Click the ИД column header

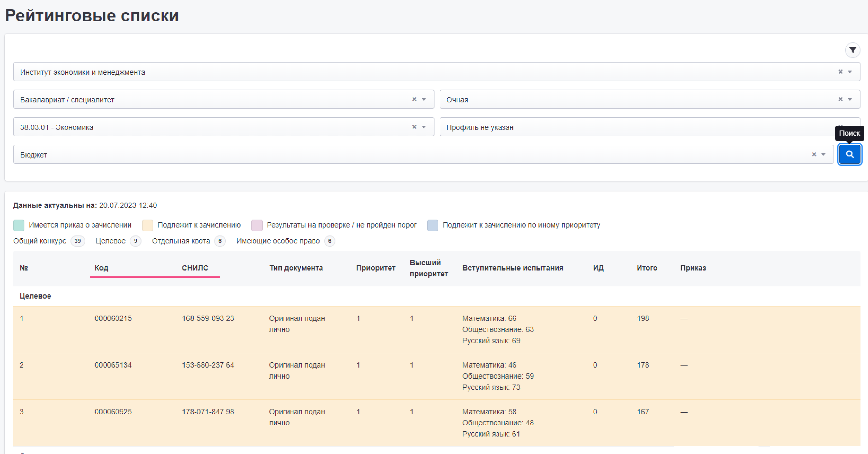click(598, 268)
